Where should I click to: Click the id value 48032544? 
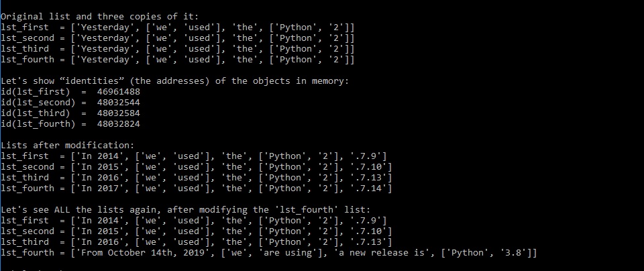119,102
